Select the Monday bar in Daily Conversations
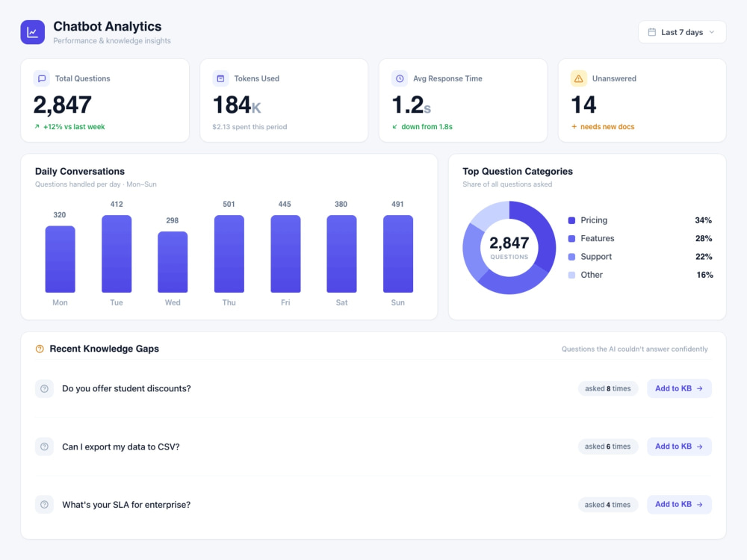 pos(60,259)
